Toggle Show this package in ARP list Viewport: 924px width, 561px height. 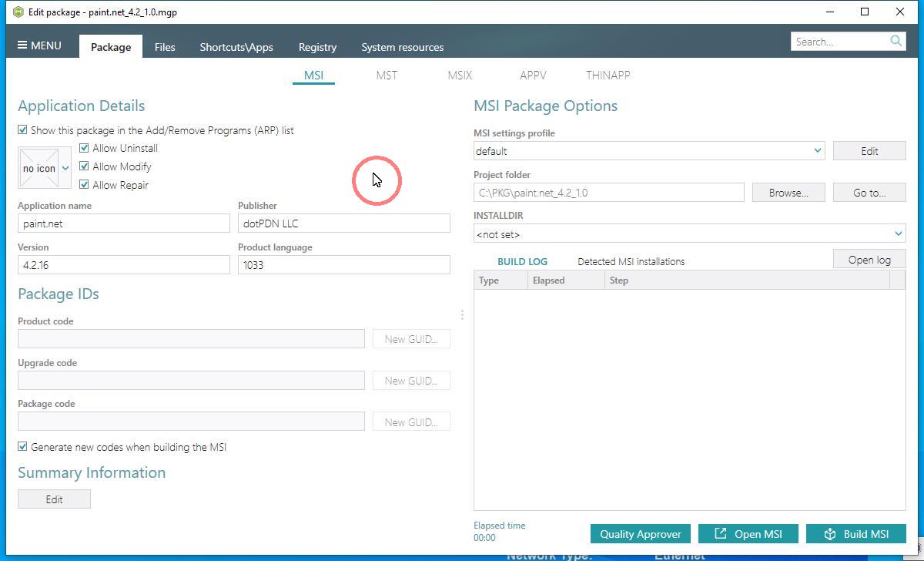point(23,130)
